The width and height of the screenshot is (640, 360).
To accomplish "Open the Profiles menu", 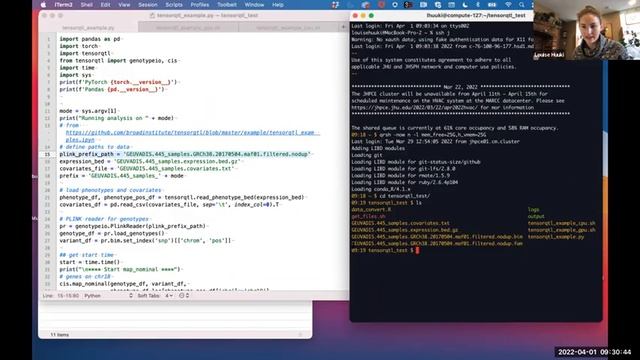I will 200,5.
